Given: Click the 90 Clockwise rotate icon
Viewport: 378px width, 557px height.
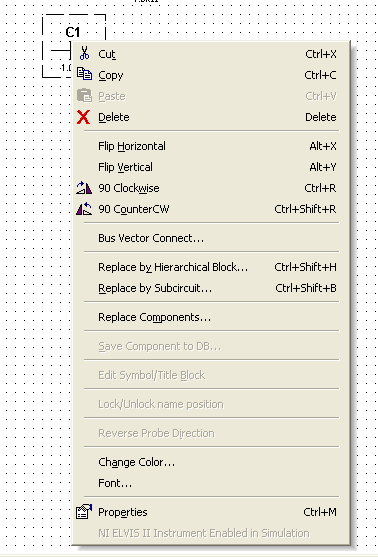Looking at the screenshot, I should coord(84,188).
